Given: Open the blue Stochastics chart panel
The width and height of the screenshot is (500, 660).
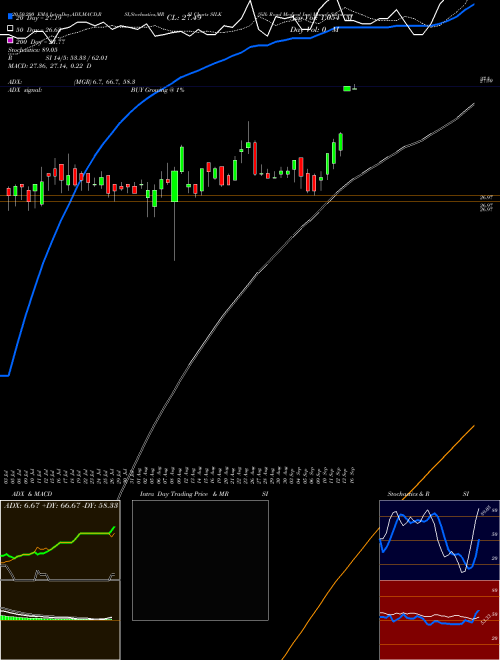Looking at the screenshot, I should pyautogui.click(x=439, y=540).
